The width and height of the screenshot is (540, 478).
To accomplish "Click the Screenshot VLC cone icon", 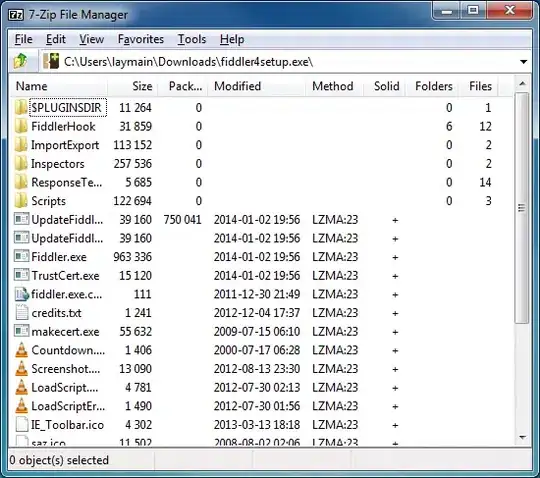I will point(21,368).
